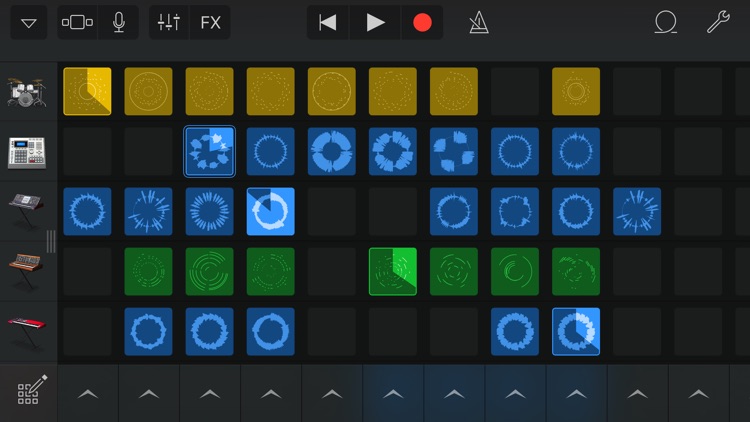The height and width of the screenshot is (422, 750).
Task: Start recording with red Record button
Action: click(x=422, y=22)
